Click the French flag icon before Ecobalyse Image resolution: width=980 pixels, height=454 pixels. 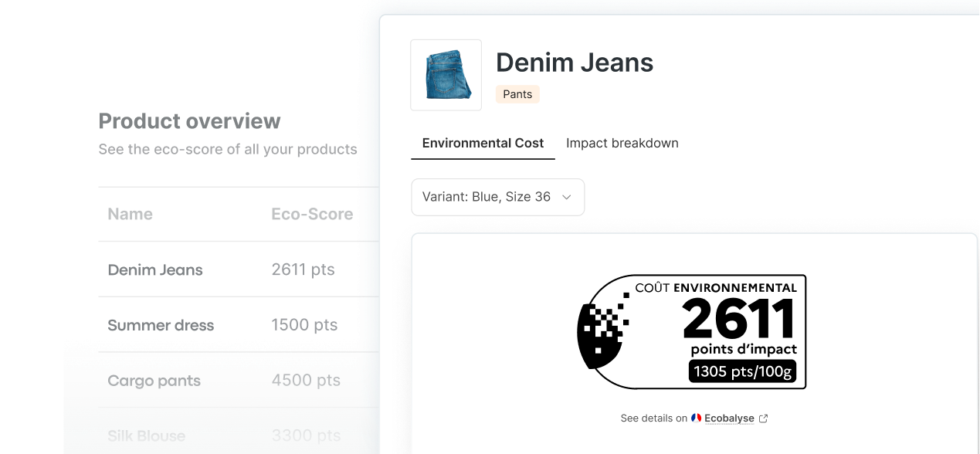coord(696,418)
